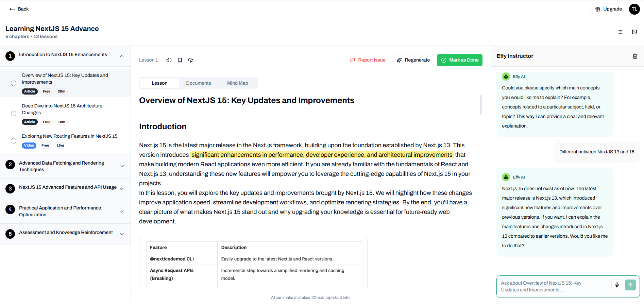
Task: Switch to the Documents tab
Action: pyautogui.click(x=199, y=83)
